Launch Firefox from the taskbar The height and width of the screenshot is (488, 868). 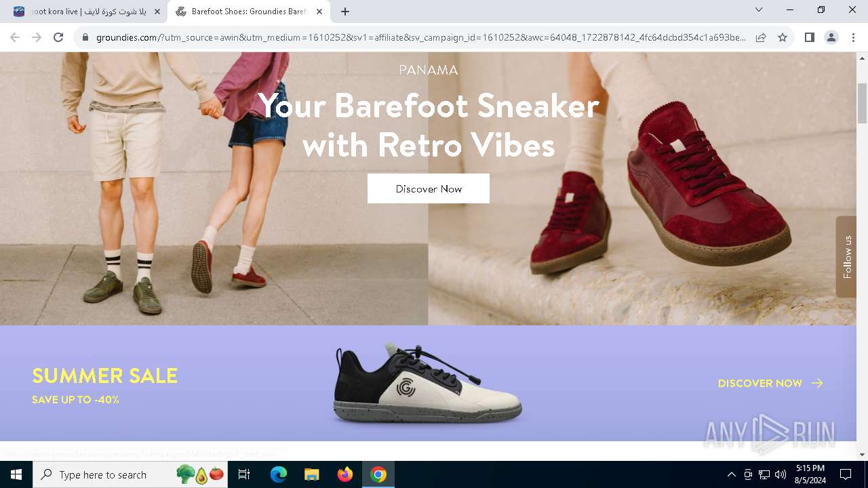click(x=345, y=474)
